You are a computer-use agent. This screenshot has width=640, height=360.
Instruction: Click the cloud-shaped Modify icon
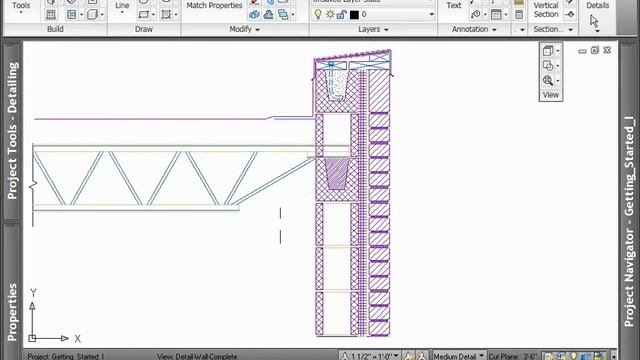point(269,15)
